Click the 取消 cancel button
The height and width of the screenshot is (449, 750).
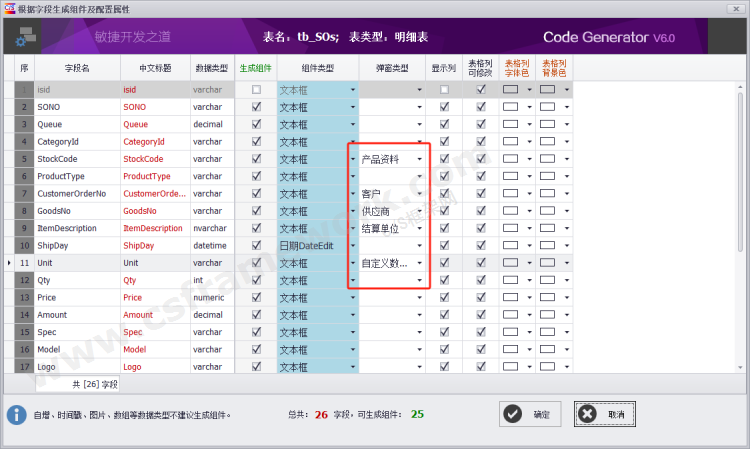click(x=605, y=414)
